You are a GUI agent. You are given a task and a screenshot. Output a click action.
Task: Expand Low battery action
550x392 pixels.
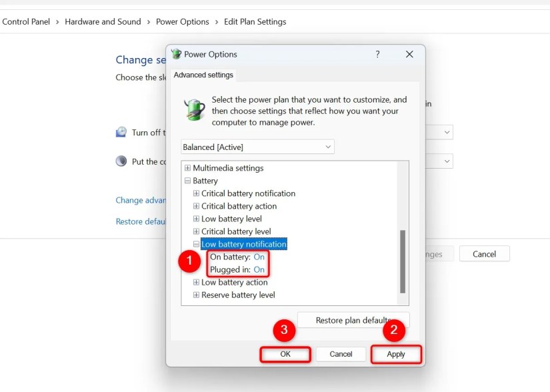196,282
